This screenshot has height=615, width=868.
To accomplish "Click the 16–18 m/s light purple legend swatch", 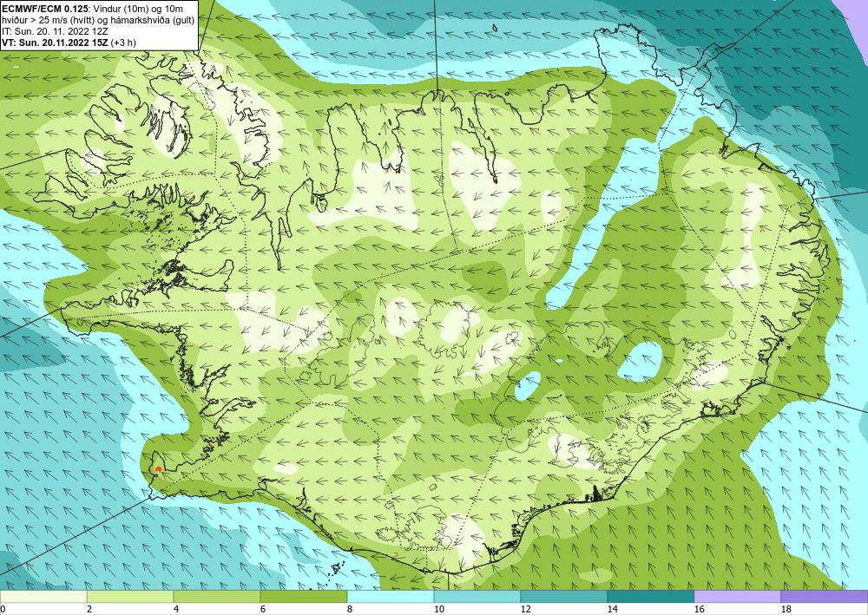I will coord(737,597).
